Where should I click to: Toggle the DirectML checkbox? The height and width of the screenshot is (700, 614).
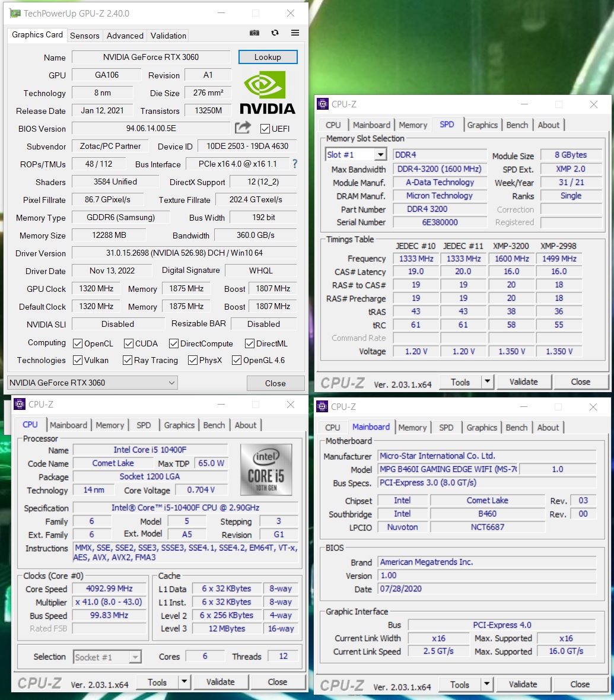pos(250,343)
